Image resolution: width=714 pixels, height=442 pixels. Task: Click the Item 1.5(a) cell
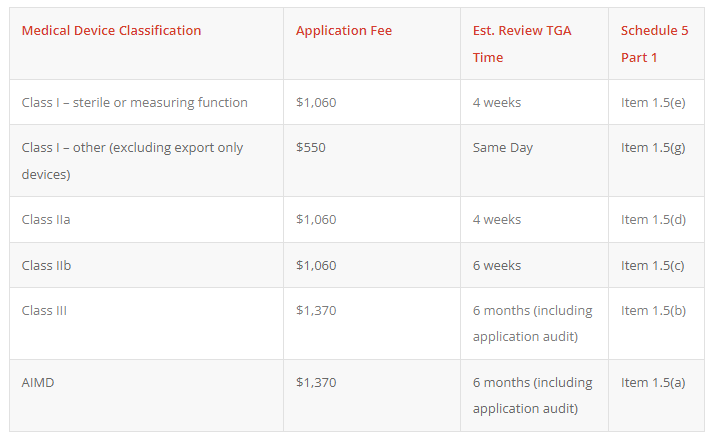(653, 383)
